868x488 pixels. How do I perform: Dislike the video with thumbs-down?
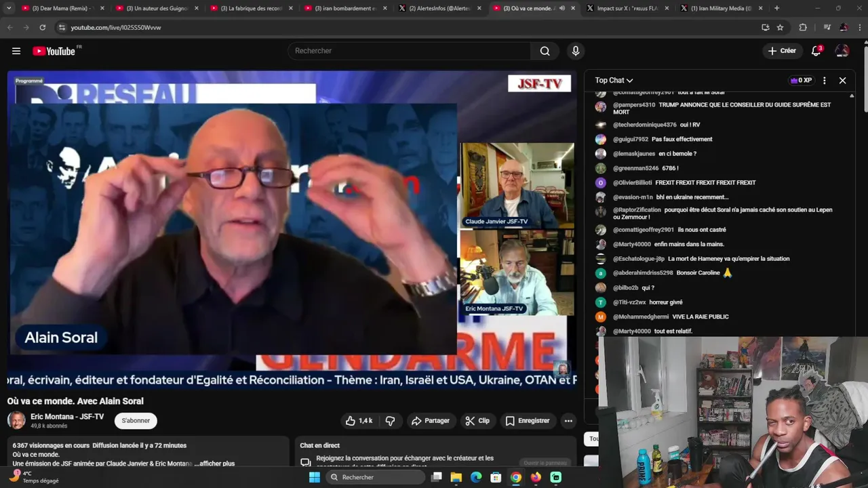(x=391, y=421)
